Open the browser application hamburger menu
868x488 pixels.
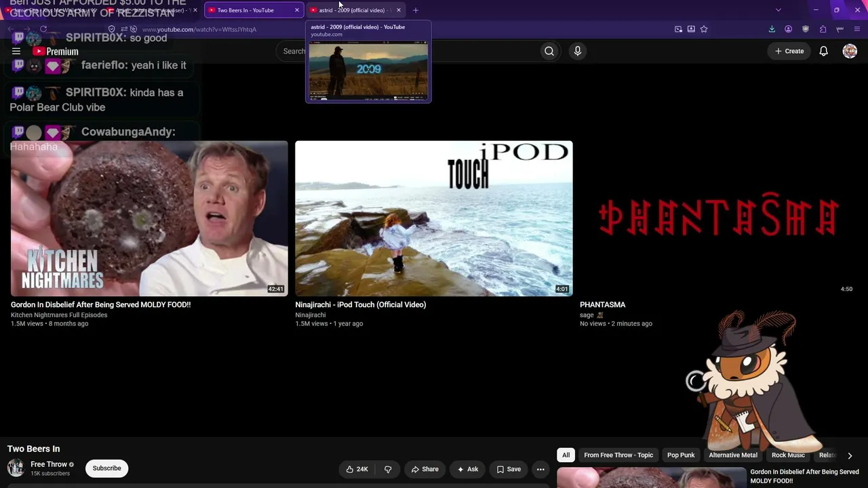tap(857, 29)
